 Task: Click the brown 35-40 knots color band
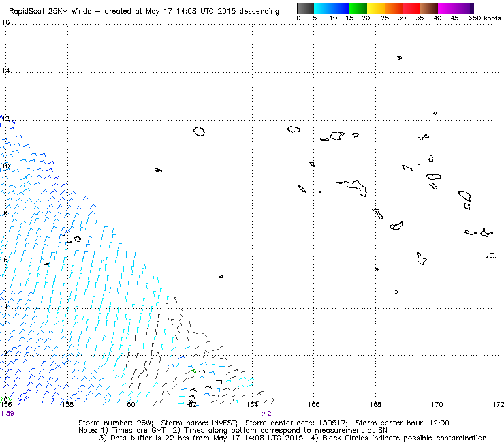click(x=429, y=8)
